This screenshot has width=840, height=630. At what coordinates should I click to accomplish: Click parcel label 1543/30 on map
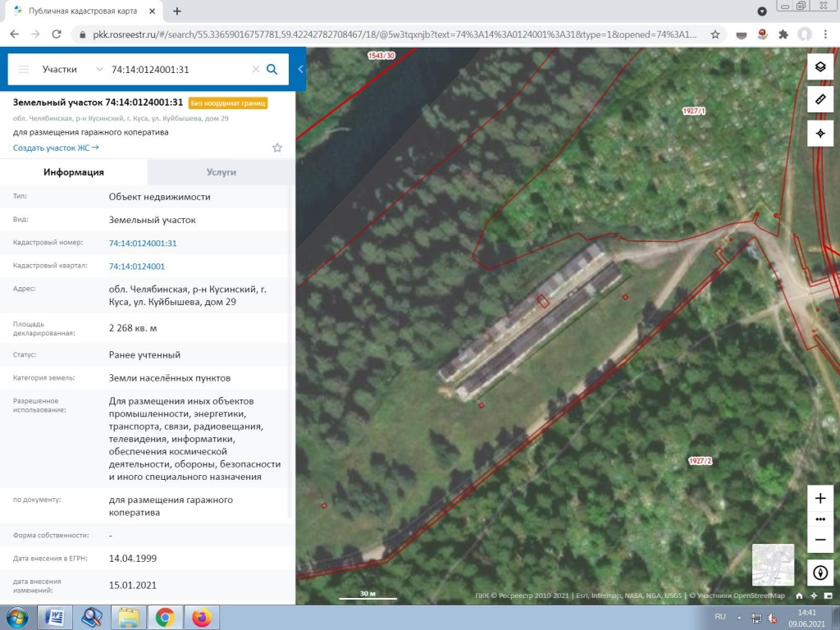(381, 55)
